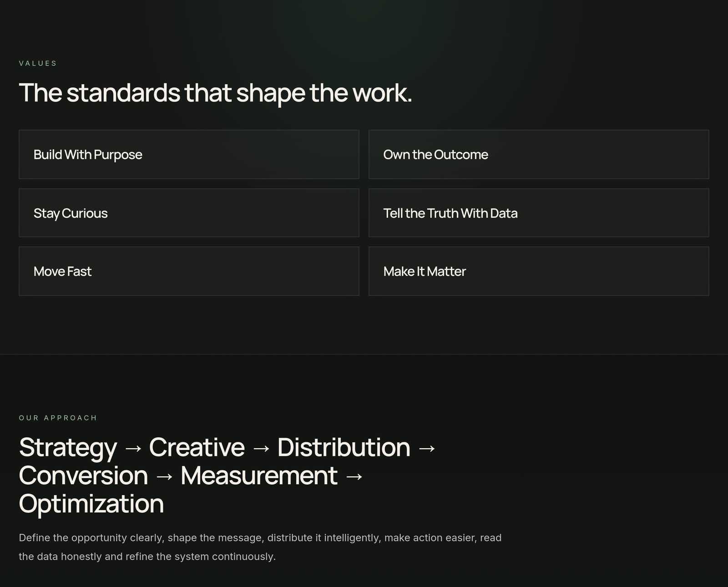This screenshot has width=728, height=587.
Task: Select the Own the Outcome card
Action: [539, 154]
